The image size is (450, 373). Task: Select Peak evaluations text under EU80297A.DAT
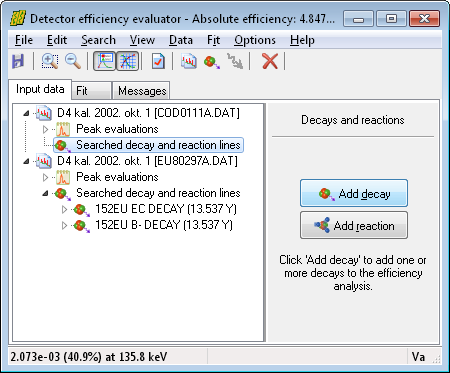117,177
